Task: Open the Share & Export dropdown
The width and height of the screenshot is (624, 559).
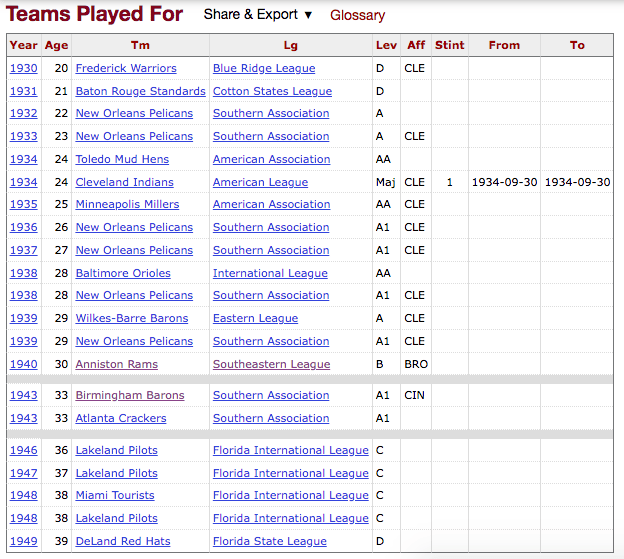Action: coord(258,15)
